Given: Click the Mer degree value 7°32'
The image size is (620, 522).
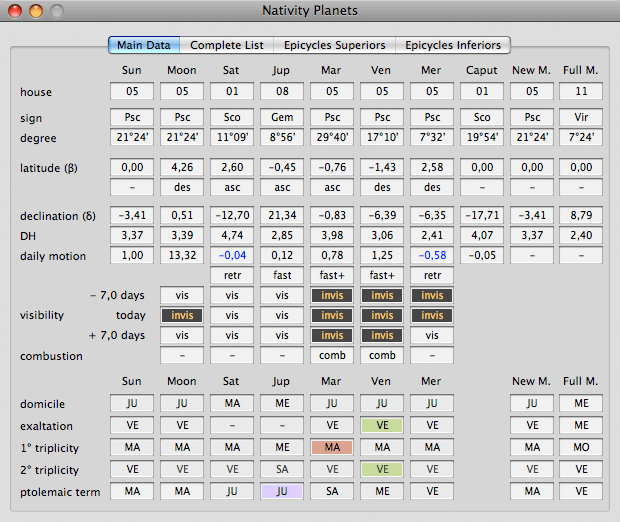Looking at the screenshot, I should (432, 137).
